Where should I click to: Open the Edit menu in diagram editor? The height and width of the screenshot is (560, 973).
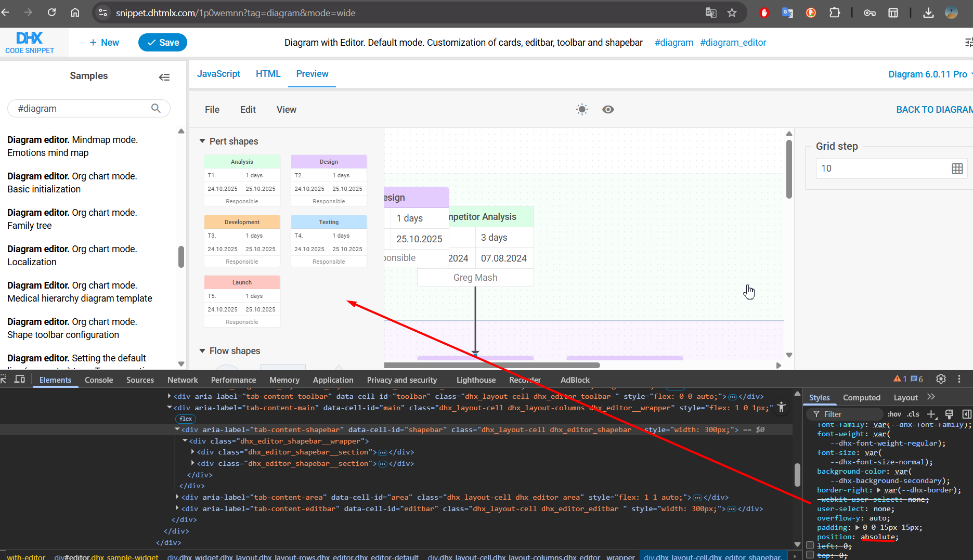click(x=248, y=110)
